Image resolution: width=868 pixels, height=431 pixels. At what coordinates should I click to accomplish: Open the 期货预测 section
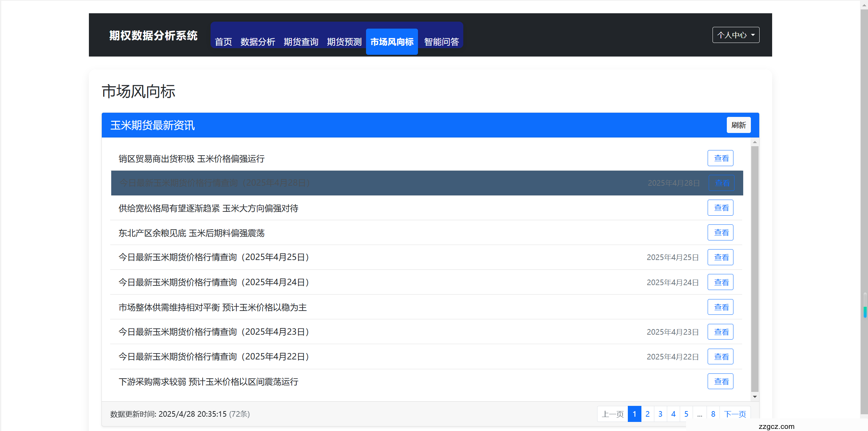coord(344,42)
